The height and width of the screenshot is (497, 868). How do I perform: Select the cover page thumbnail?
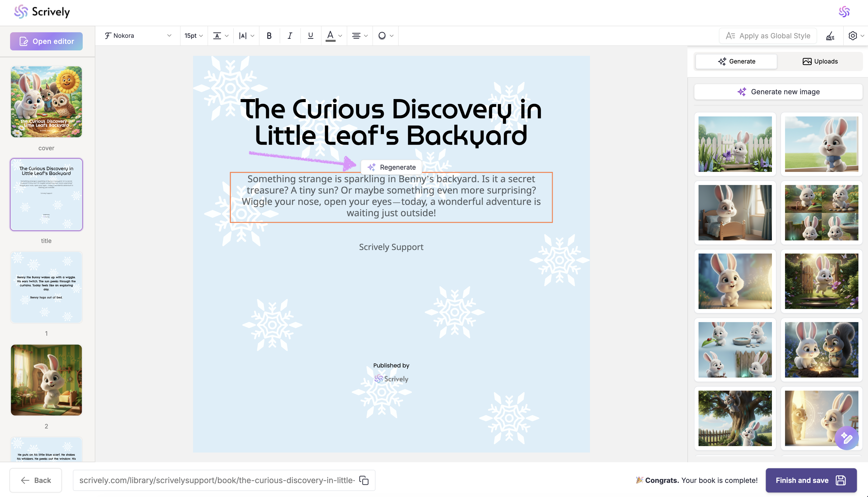coord(46,102)
